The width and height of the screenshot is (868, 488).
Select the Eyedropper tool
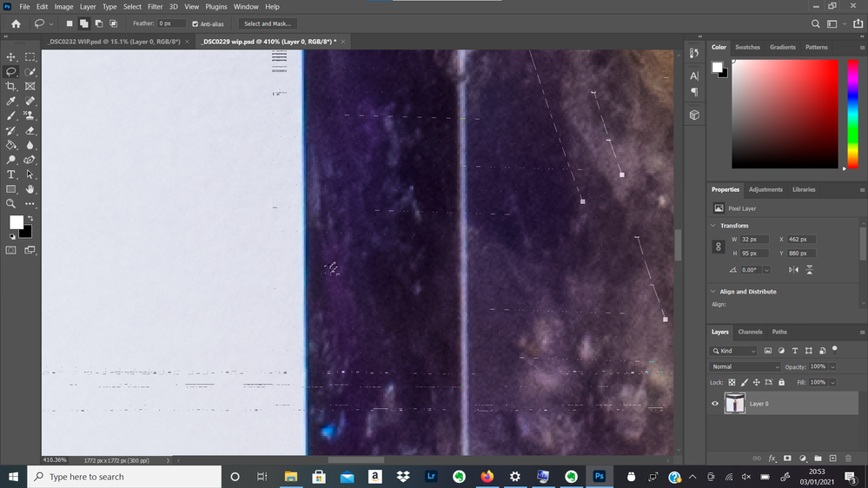click(10, 101)
